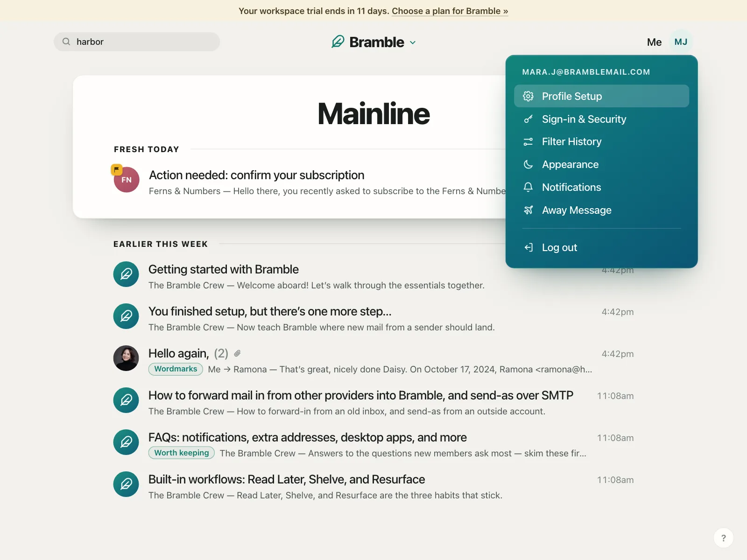747x560 pixels.
Task: Click the search magnifier icon
Action: point(66,42)
